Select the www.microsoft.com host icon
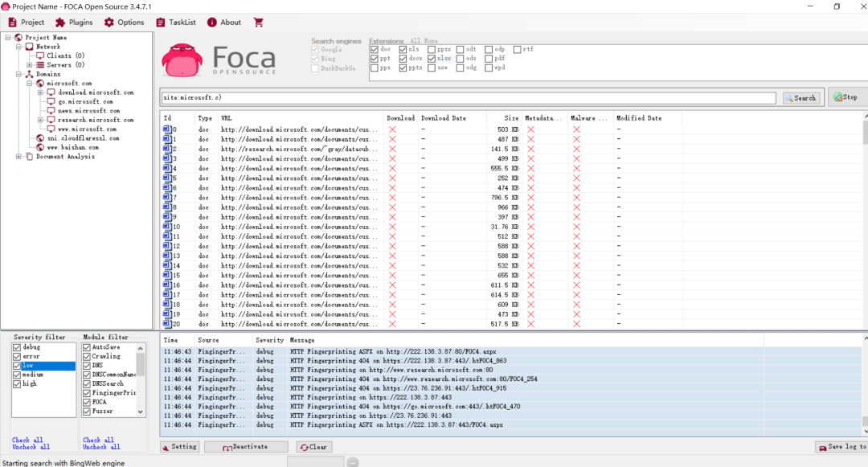 click(x=51, y=129)
